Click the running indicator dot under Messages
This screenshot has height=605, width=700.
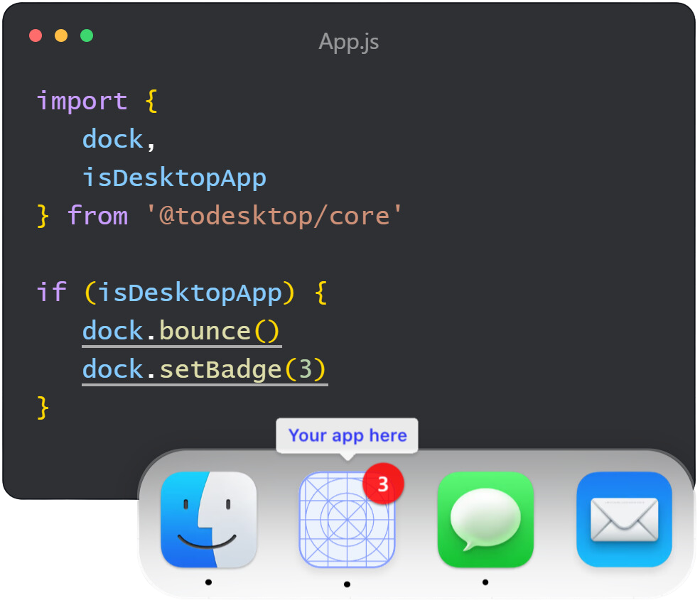point(485,582)
